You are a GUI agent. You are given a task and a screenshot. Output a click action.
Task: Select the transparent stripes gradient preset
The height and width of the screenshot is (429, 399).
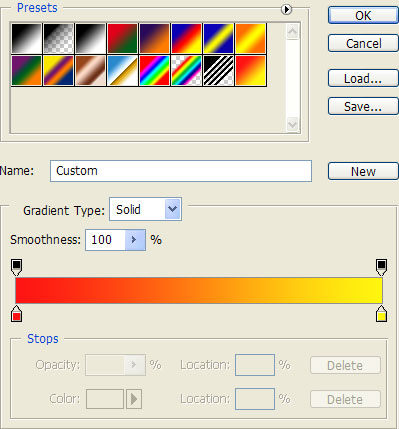coord(218,70)
